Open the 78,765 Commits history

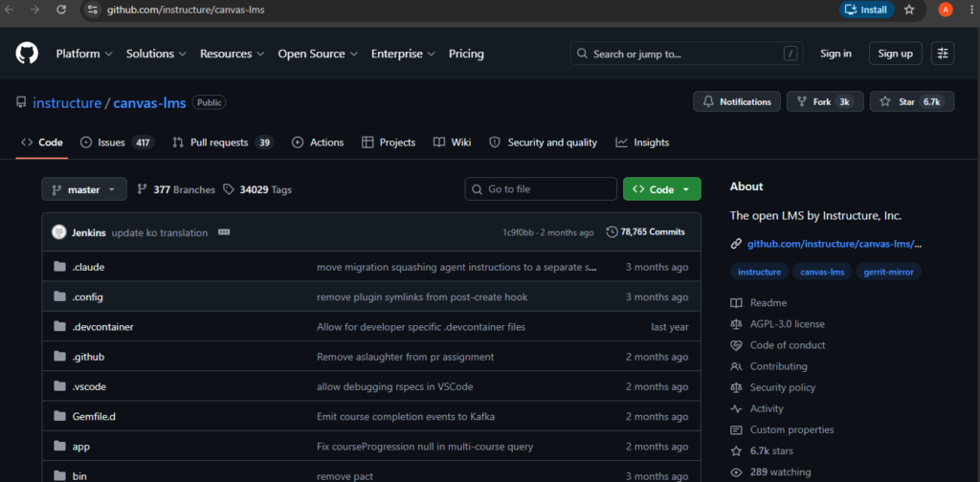[646, 231]
